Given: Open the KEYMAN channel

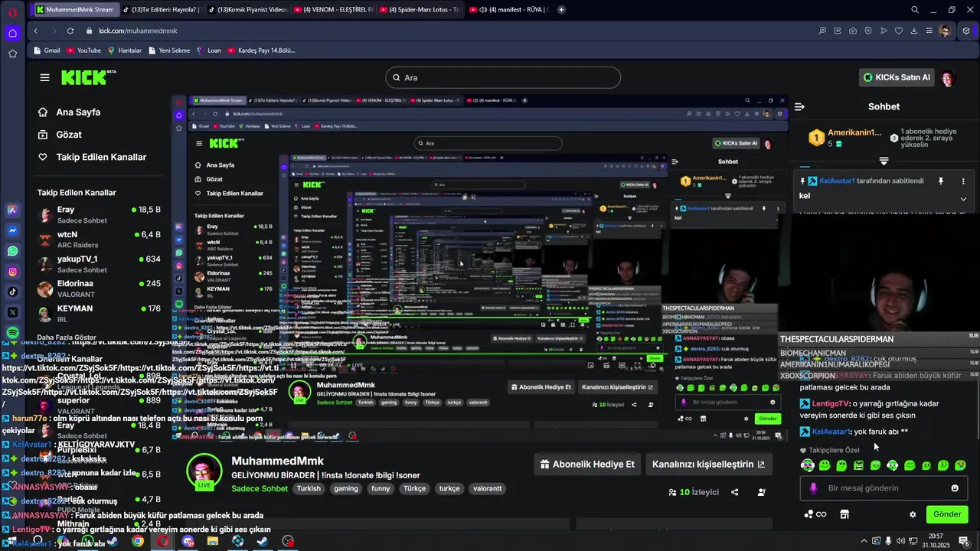Looking at the screenshot, I should coord(100,313).
